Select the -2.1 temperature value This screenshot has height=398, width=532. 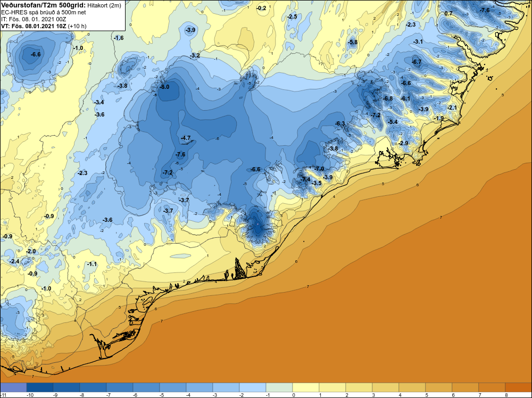[x=452, y=108]
